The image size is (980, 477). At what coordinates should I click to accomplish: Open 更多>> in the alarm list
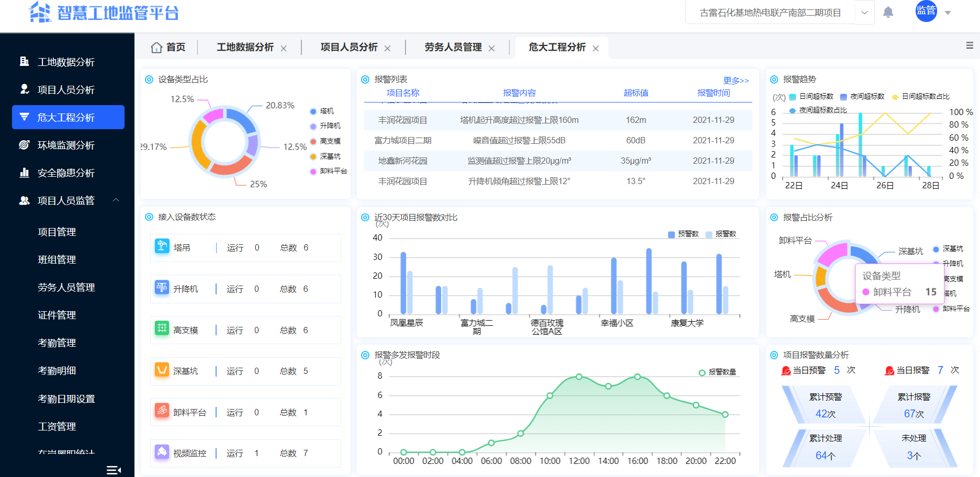[736, 81]
